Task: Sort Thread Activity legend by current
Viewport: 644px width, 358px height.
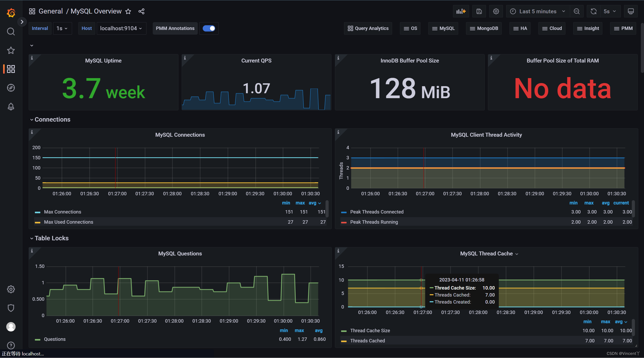Action: click(621, 203)
